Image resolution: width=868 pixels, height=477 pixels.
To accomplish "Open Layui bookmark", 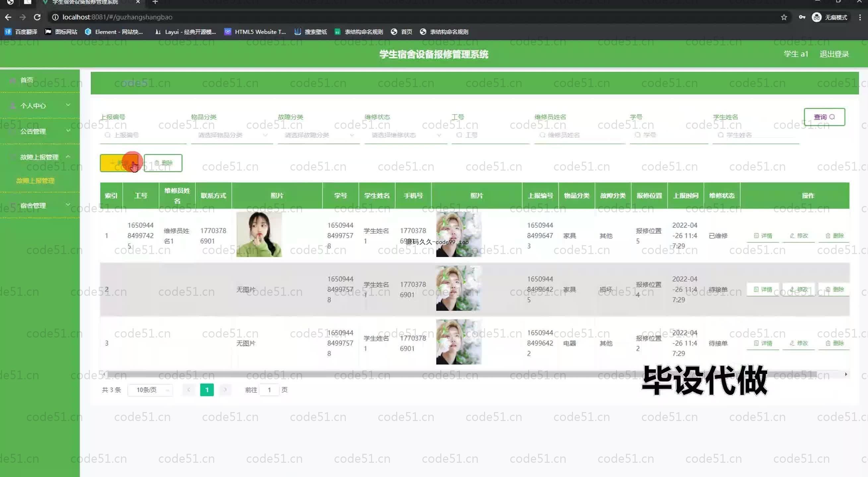I will coord(185,32).
